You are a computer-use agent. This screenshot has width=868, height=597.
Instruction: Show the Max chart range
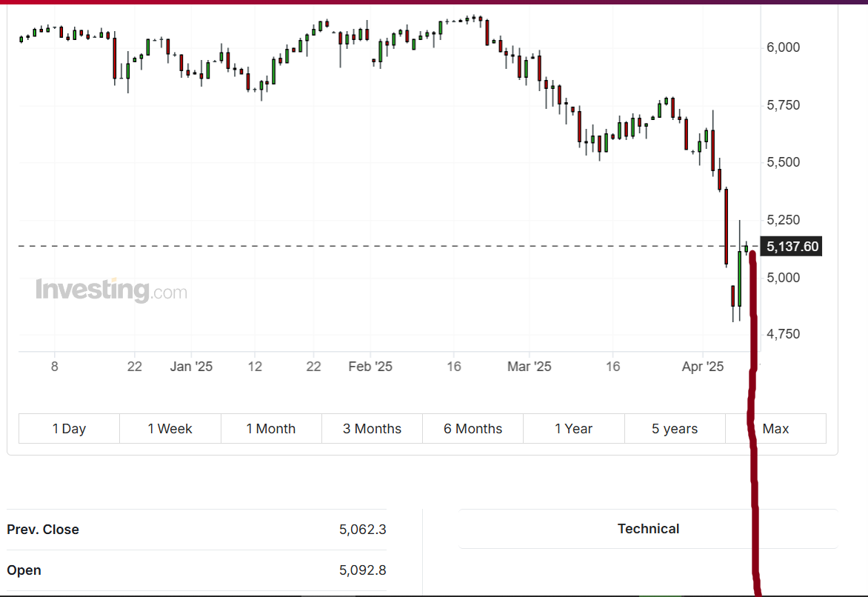775,429
